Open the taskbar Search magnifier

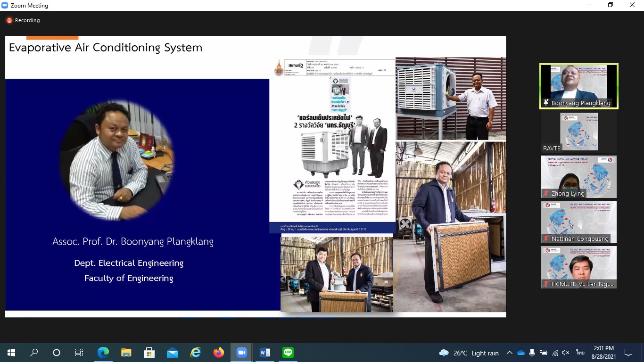click(x=34, y=353)
